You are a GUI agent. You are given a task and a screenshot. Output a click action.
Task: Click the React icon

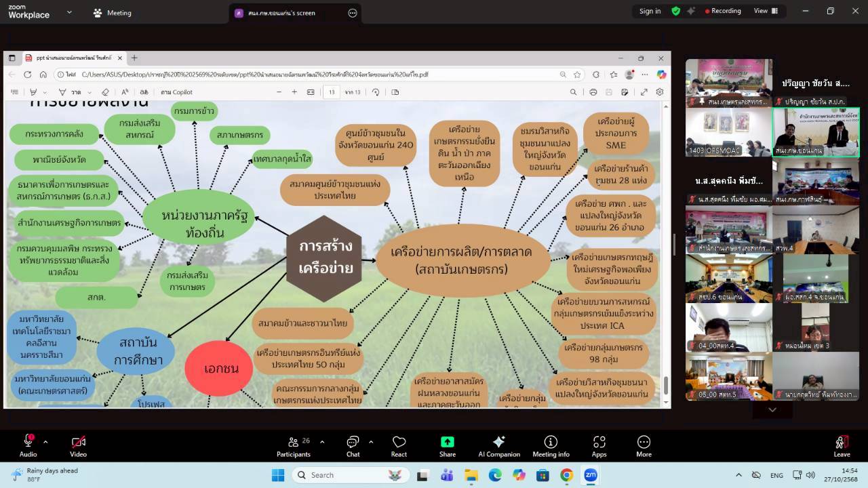399,445
